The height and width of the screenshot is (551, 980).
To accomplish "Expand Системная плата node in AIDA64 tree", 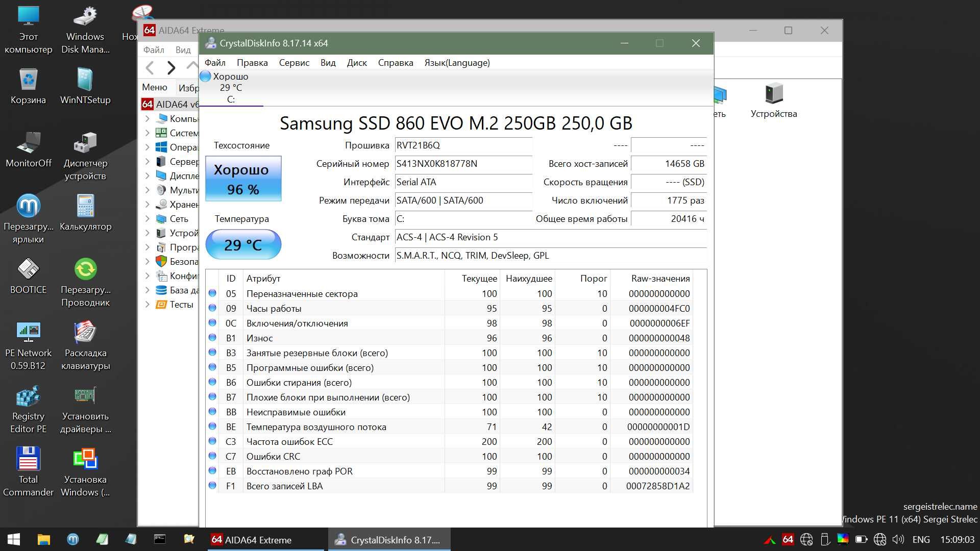I will tap(147, 133).
